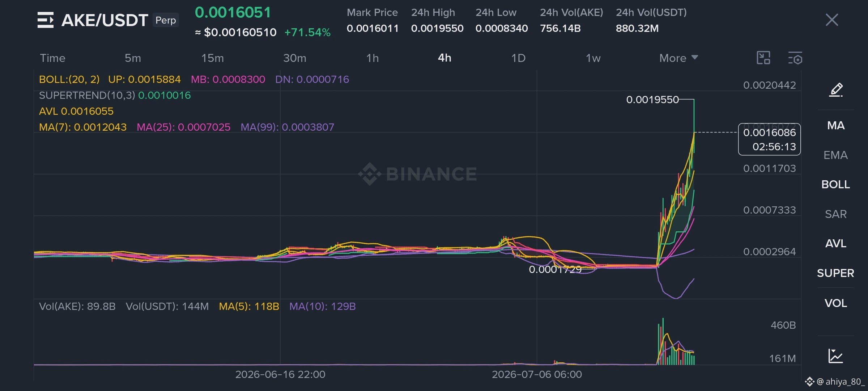Screen dimensions: 868x391
Task: Switch to the 1h interval
Action: (373, 58)
